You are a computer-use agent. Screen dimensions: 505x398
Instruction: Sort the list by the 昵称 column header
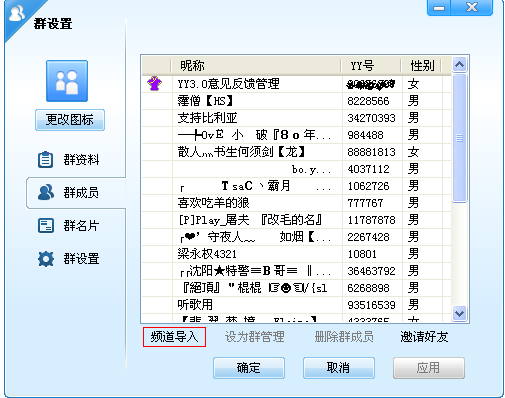[256, 65]
